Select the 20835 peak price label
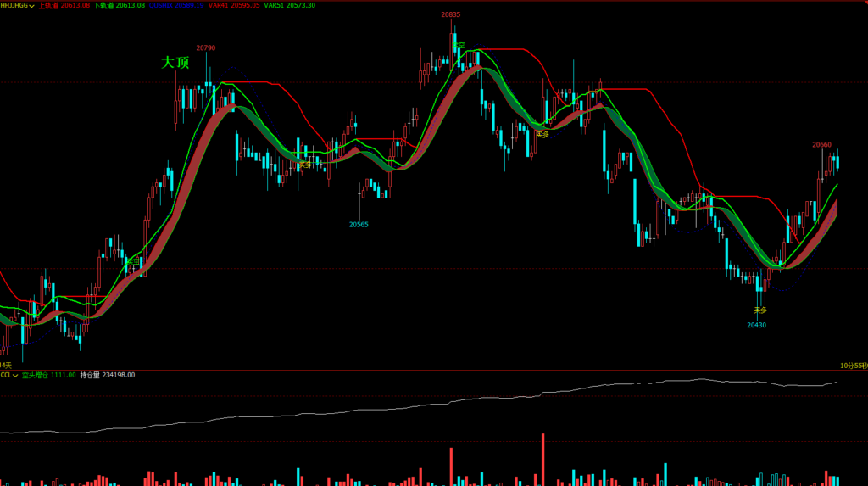Screen dimensions: 868x486 pyautogui.click(x=451, y=14)
